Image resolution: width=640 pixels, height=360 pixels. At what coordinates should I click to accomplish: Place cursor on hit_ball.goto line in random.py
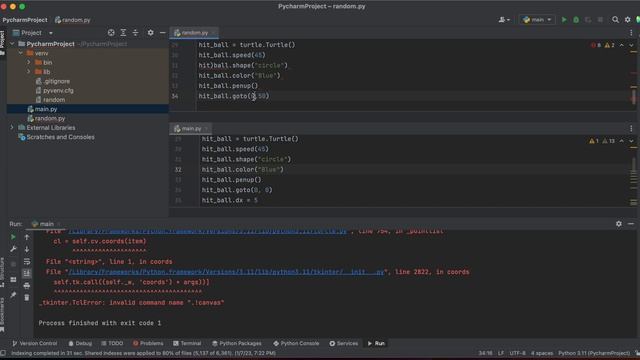point(234,96)
